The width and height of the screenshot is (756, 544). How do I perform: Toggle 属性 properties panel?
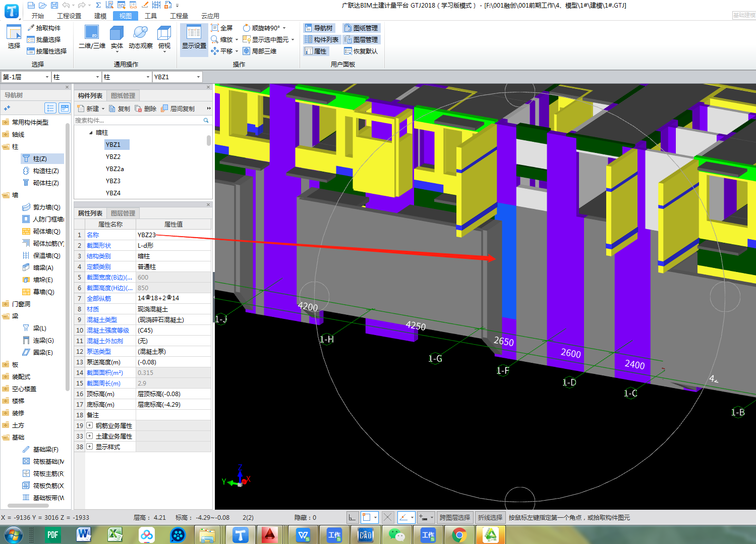316,51
